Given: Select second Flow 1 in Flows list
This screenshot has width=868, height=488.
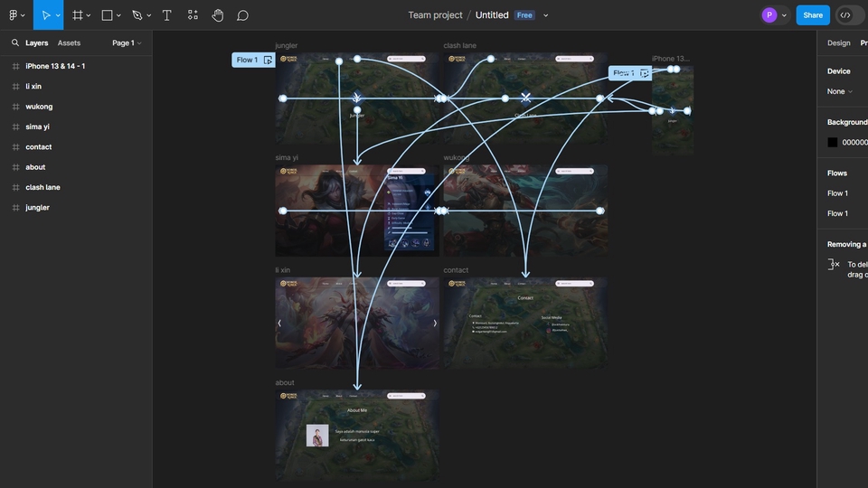Looking at the screenshot, I should coord(837,213).
